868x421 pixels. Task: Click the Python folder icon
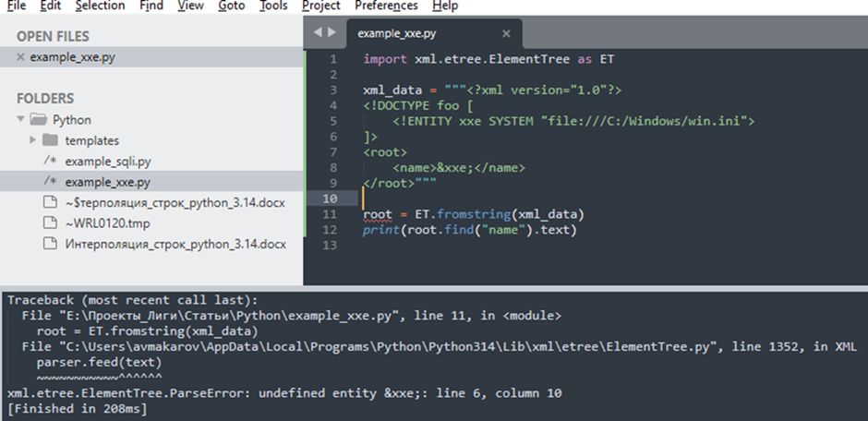coord(38,120)
